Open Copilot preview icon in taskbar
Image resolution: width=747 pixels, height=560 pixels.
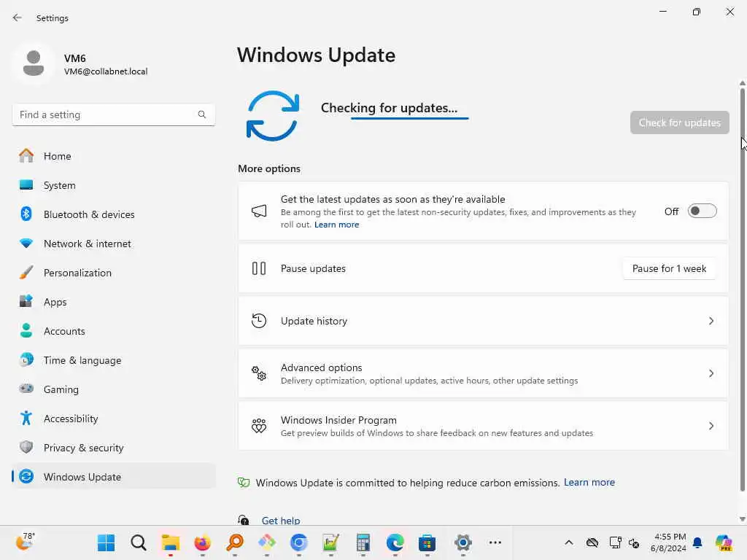tap(724, 542)
